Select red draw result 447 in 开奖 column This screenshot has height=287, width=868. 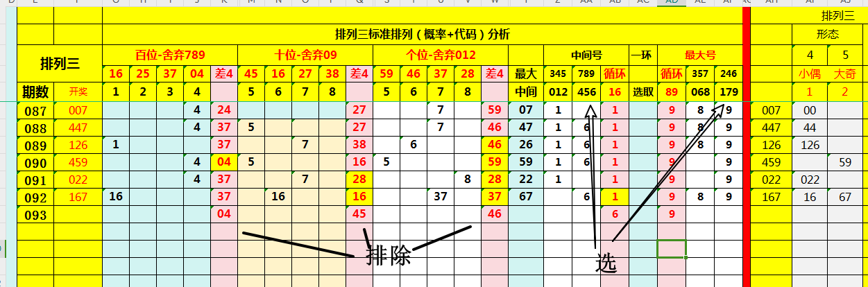(x=78, y=128)
